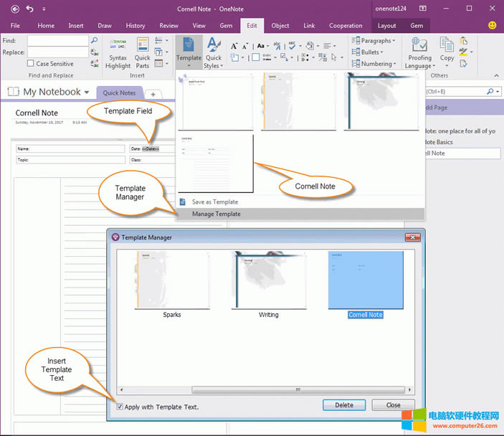504x436 pixels.
Task: Enable the Case Sensitive checkbox
Action: click(x=31, y=64)
